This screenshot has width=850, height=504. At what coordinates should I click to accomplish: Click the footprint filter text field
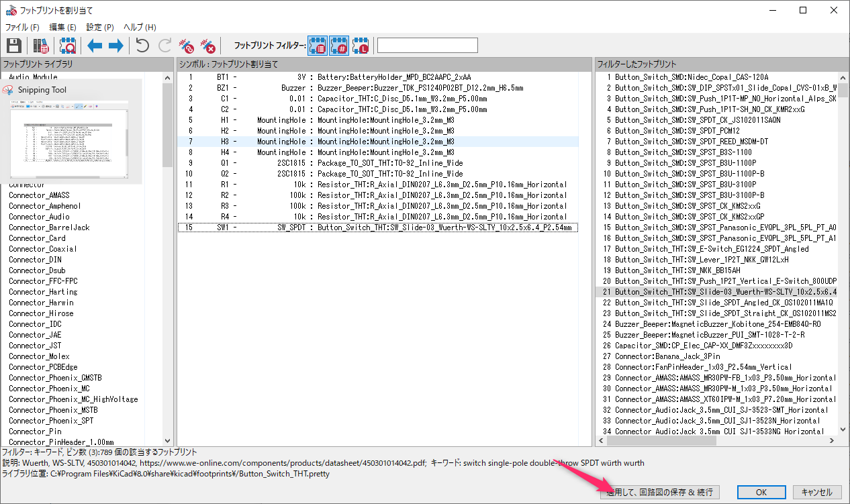427,46
